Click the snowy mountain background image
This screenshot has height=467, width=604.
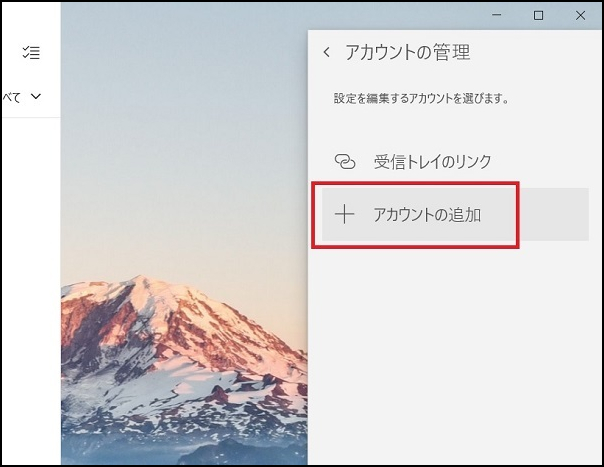[x=180, y=340]
